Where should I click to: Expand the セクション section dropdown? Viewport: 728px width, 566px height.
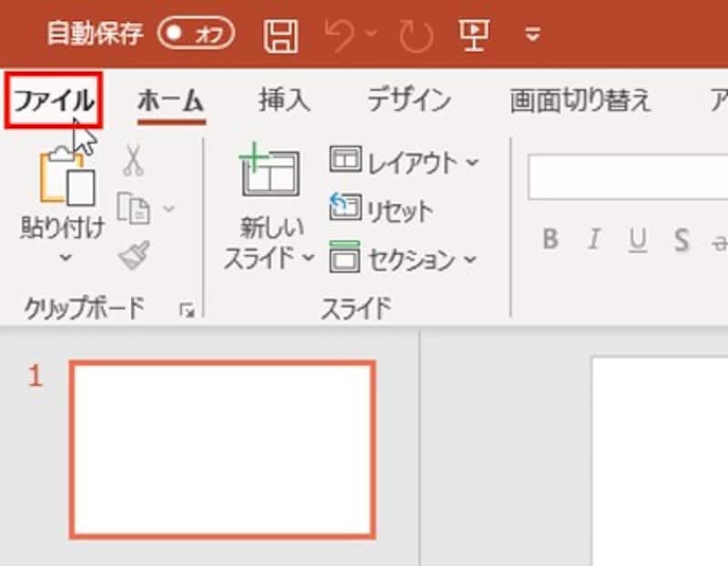tap(404, 258)
